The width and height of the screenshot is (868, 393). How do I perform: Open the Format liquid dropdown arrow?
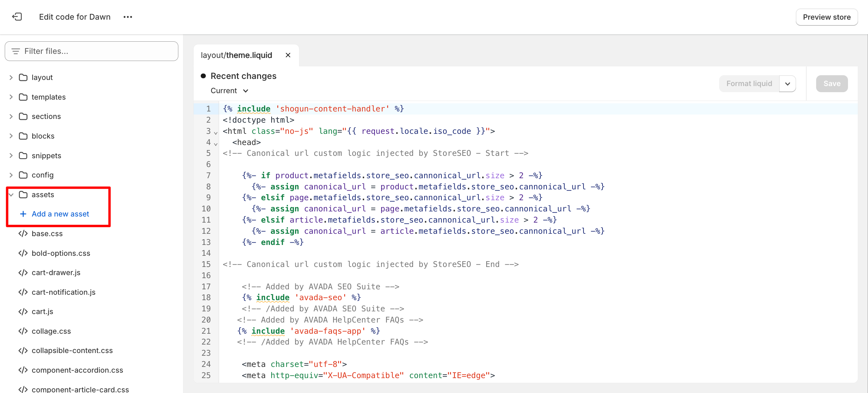(787, 84)
